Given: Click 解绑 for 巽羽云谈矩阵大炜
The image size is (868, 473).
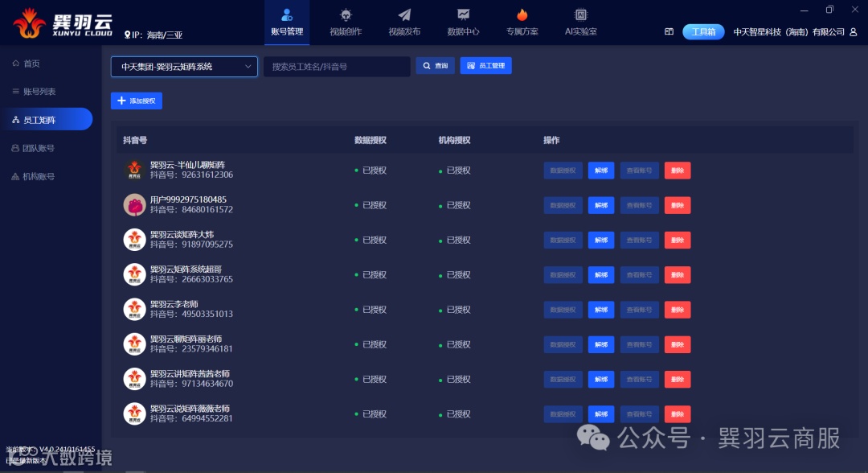Looking at the screenshot, I should 600,241.
